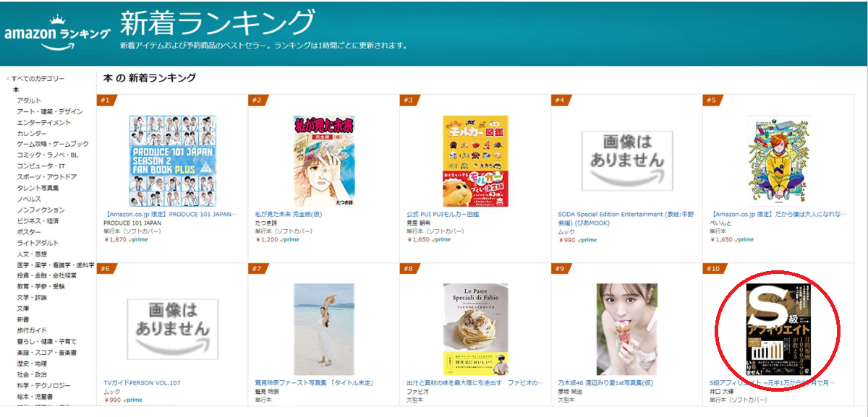Screen dimensions: 868x417
Task: Open 乃木坂46 渡辺みり愛1st写真集 title link
Action: point(608,383)
